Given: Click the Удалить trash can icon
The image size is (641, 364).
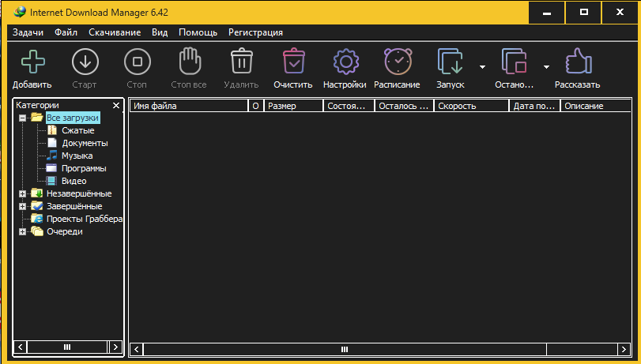Looking at the screenshot, I should click(242, 61).
